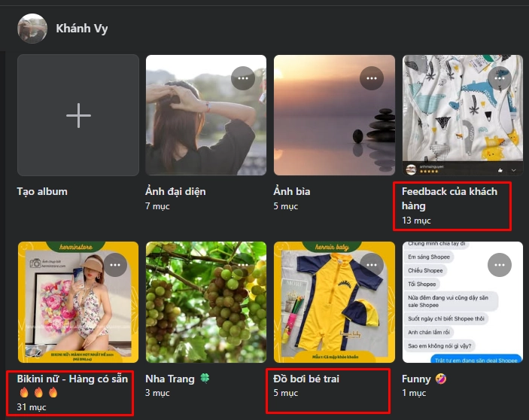
Task: Open options menu on Đồ bơi bé trai album
Action: click(x=372, y=265)
